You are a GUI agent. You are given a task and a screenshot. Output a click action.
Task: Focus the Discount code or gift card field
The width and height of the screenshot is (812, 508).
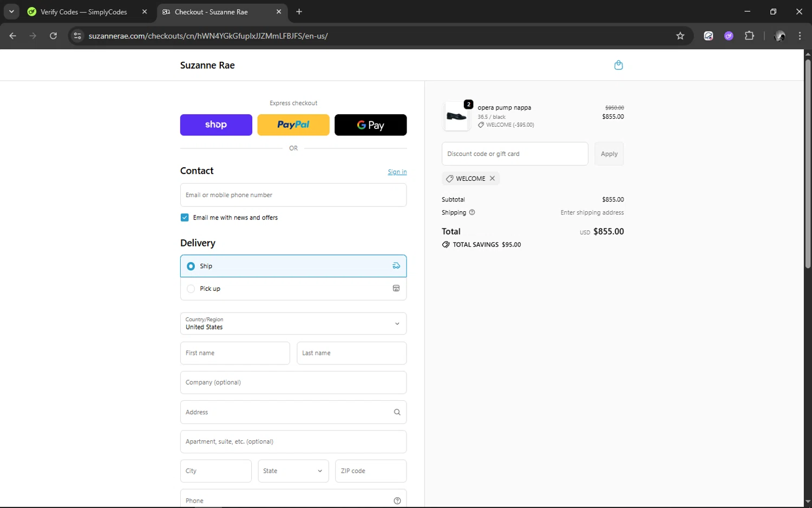point(515,154)
